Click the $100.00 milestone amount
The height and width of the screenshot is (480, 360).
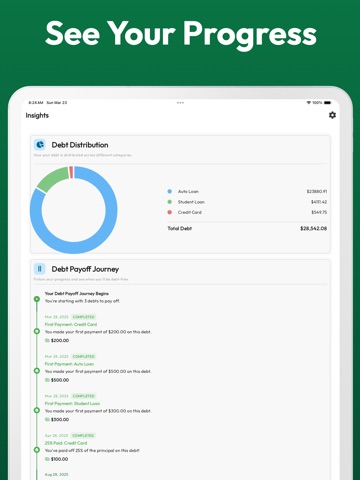point(59,459)
